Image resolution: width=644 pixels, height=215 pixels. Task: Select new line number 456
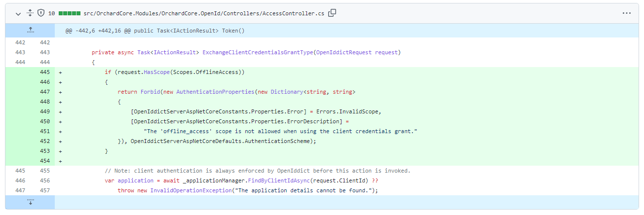45,180
